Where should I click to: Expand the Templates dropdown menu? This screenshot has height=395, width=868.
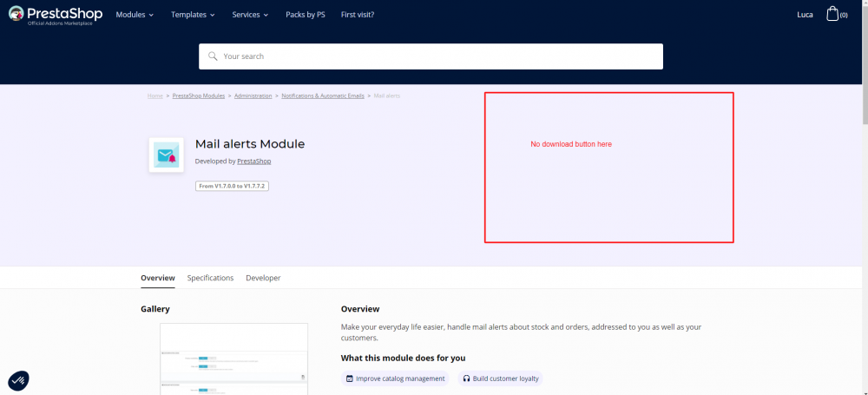(x=193, y=15)
